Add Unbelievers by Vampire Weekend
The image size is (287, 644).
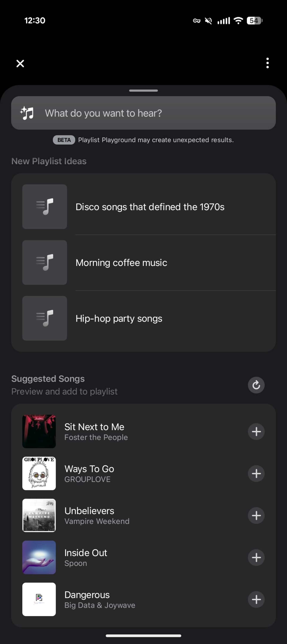pos(256,515)
